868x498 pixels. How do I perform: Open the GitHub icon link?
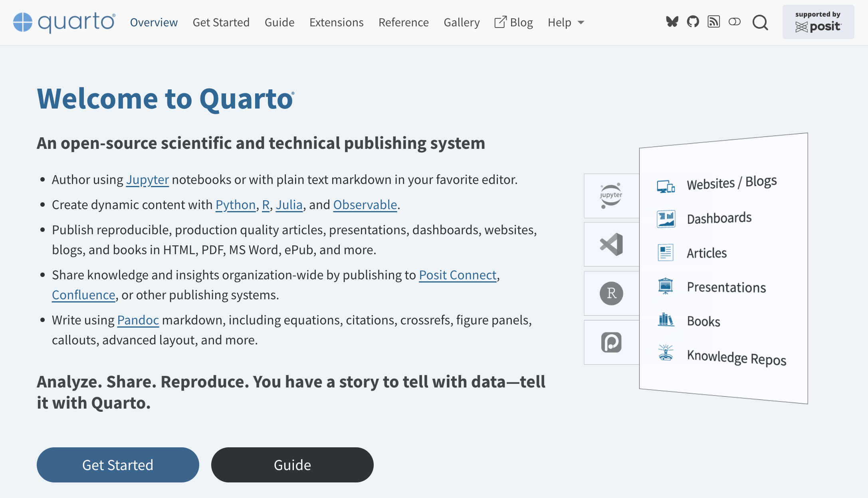(693, 22)
